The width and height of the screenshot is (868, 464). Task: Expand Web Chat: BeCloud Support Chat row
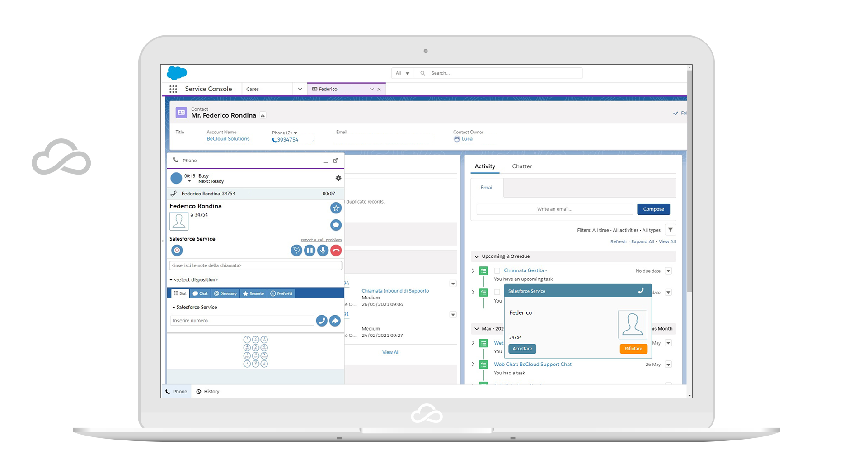pos(473,365)
